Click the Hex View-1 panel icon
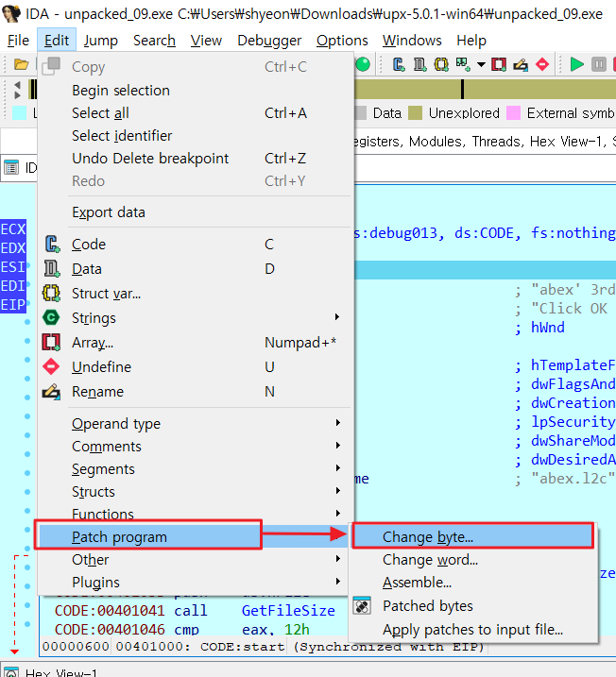616x677 pixels. [x=11, y=672]
